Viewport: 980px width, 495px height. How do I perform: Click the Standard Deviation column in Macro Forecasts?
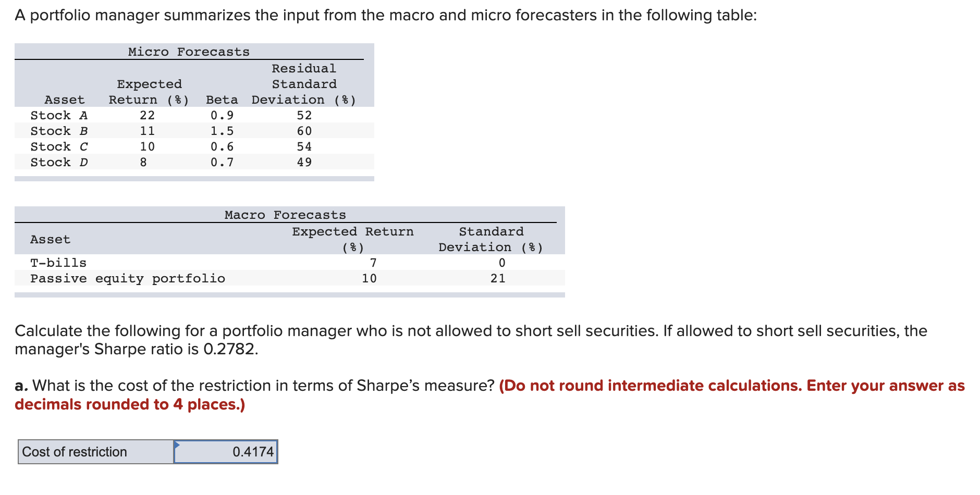(x=489, y=239)
